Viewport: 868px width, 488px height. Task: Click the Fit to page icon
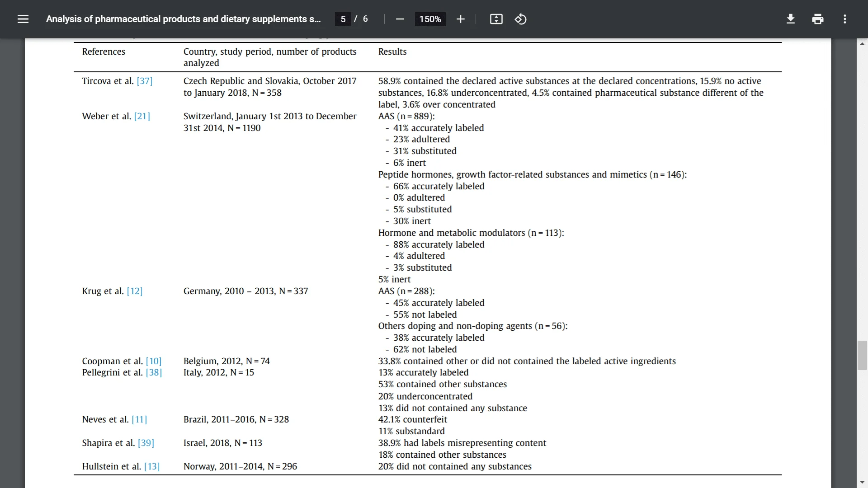click(x=496, y=19)
